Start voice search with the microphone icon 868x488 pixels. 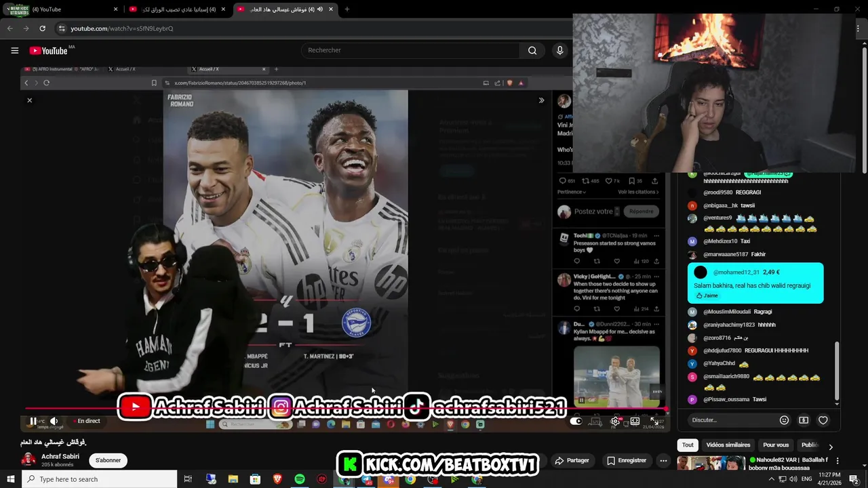click(x=559, y=50)
